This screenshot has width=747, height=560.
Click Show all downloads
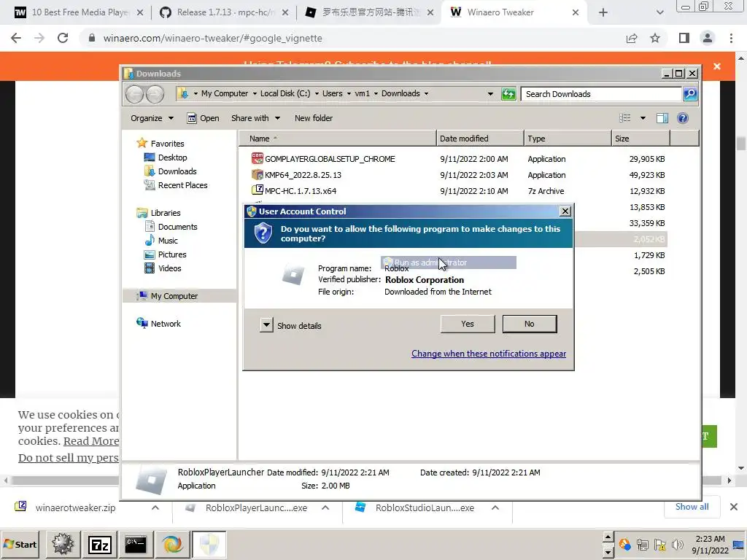(692, 507)
